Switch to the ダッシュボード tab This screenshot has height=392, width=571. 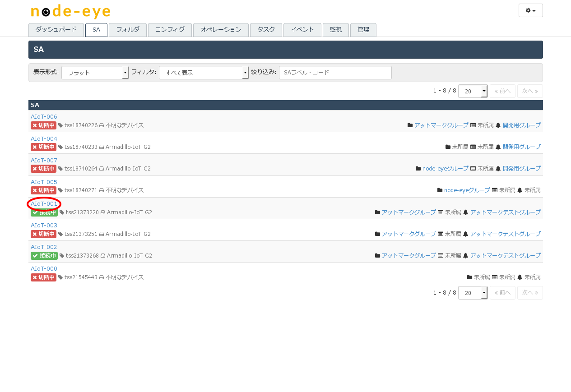point(56,30)
